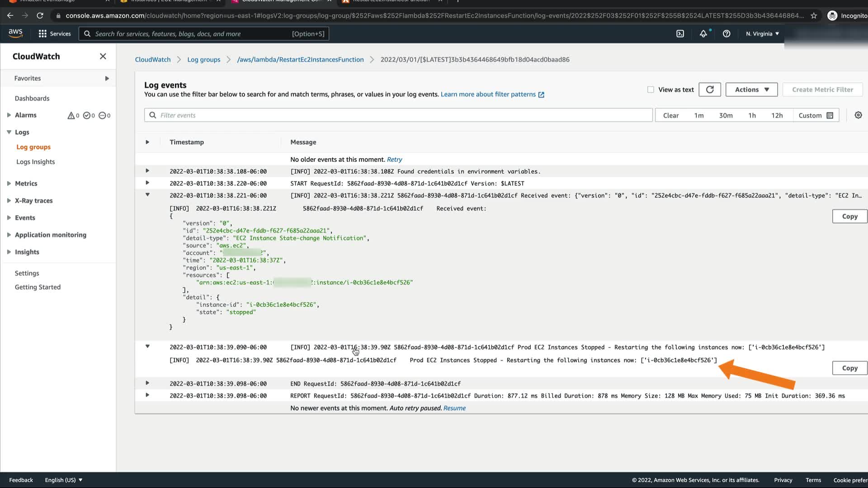Open the CloudShell terminal icon
The image size is (868, 488).
680,34
